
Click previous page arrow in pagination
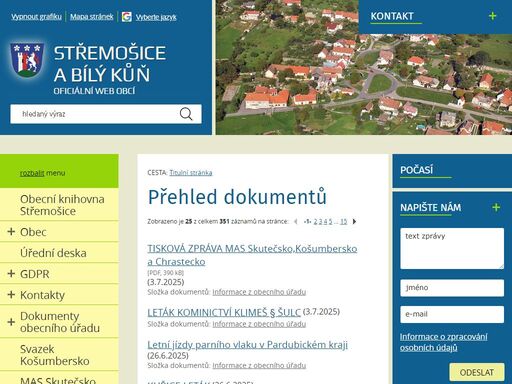pos(296,221)
